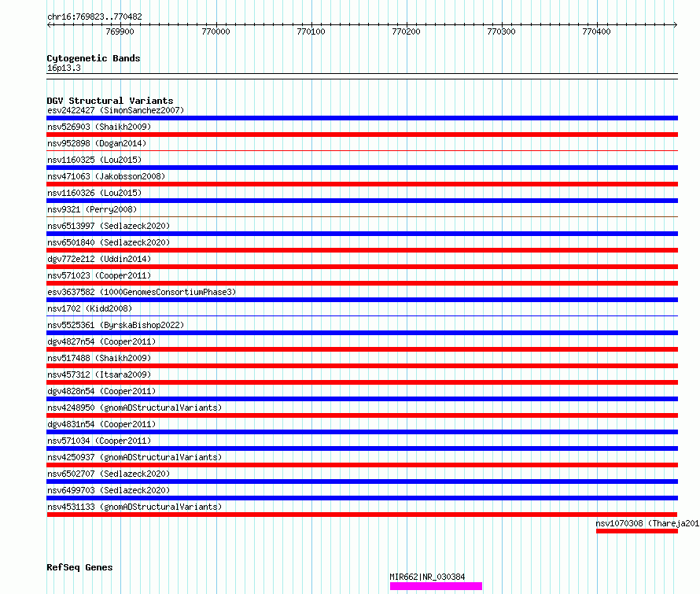Click the 770100 ruler position
Image resolution: width=700 pixels, height=594 pixels.
(311, 31)
